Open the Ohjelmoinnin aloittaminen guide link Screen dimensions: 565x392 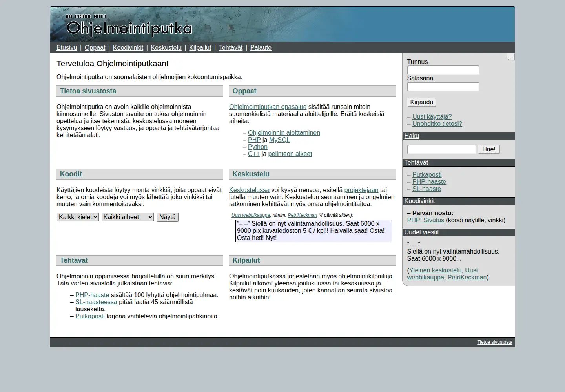click(x=284, y=132)
